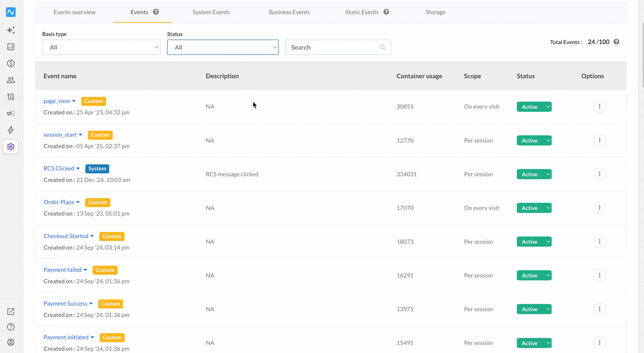This screenshot has height=353, width=644.
Task: Open the Order Place event link
Action: 59,202
